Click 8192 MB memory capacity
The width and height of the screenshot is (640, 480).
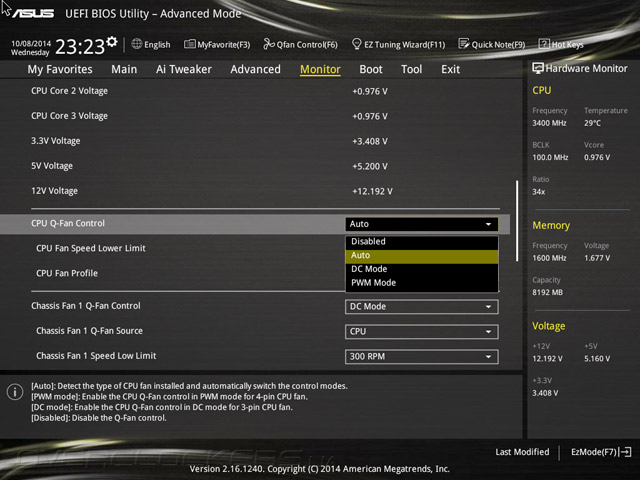(547, 292)
